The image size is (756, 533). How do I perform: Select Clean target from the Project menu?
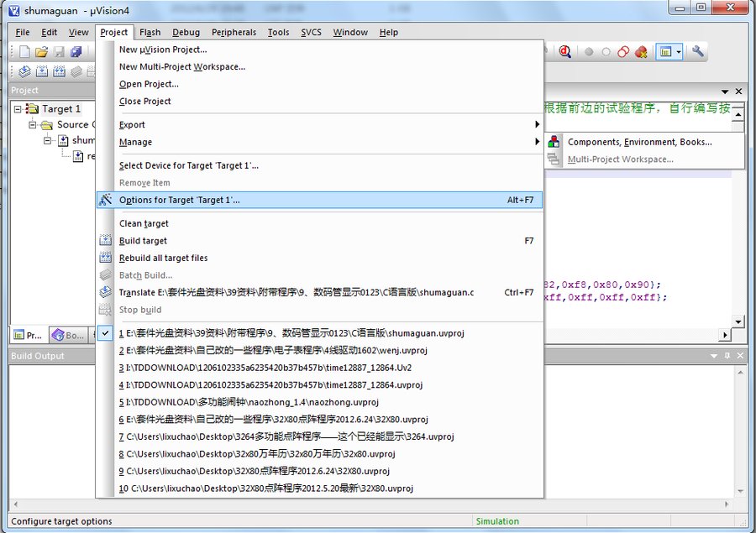click(145, 223)
